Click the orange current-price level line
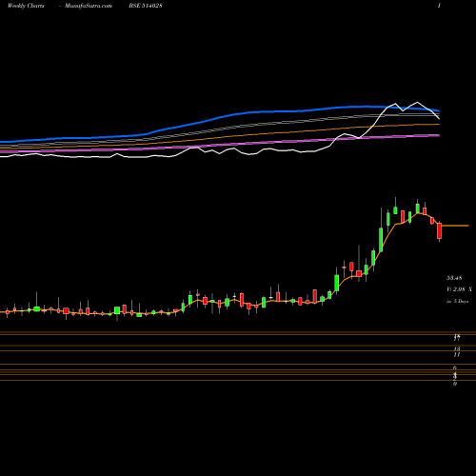This screenshot has height=476, width=476. tap(455, 226)
